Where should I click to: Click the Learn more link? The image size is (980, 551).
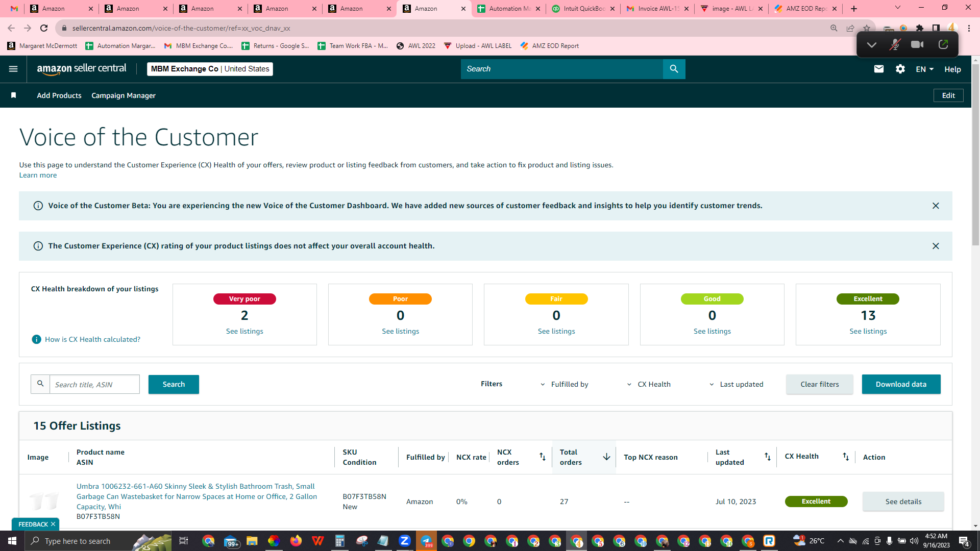click(x=38, y=175)
